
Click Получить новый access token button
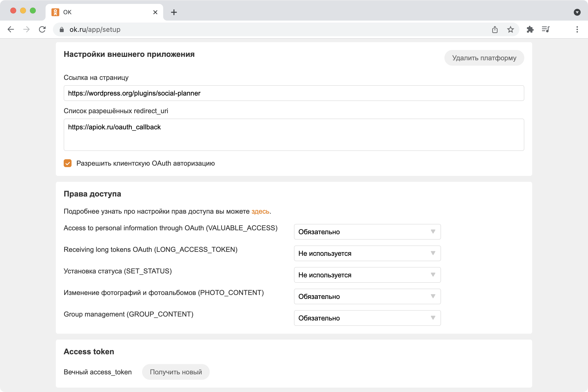pyautogui.click(x=176, y=372)
